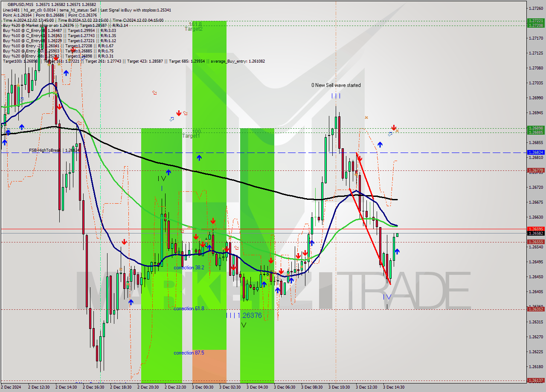Image resolution: width=546 pixels, height=392 pixels.
Task: Click the red 1.26770 price tag
Action: pyautogui.click(x=536, y=170)
